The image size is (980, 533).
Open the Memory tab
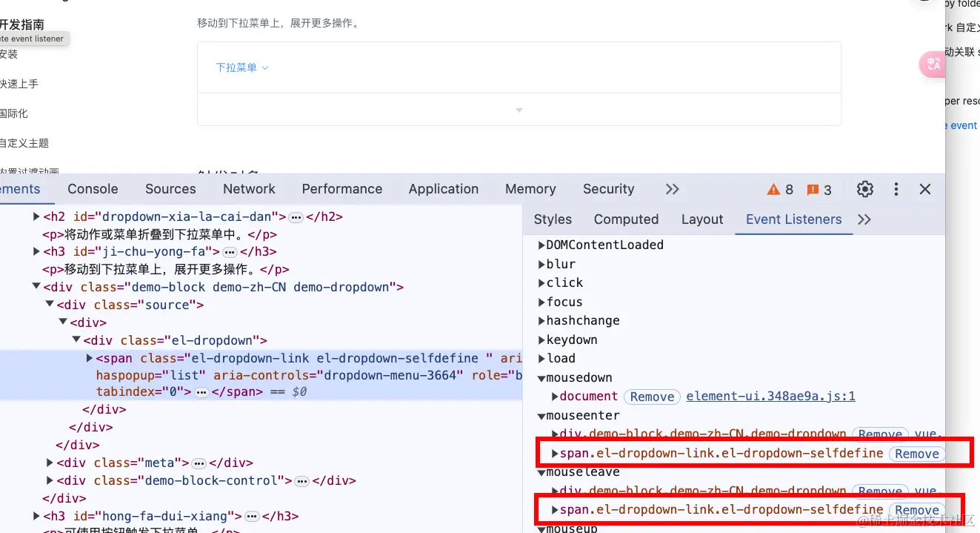point(530,189)
